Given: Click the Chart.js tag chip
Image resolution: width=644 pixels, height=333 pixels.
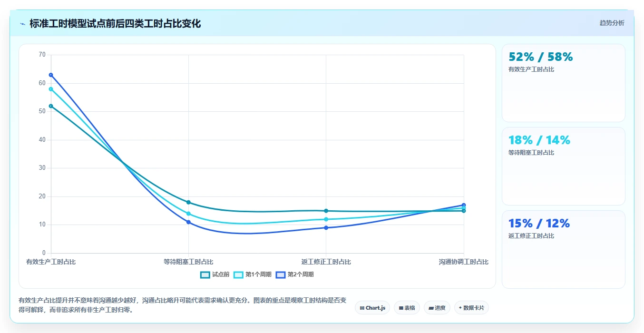Looking at the screenshot, I should 372,308.
